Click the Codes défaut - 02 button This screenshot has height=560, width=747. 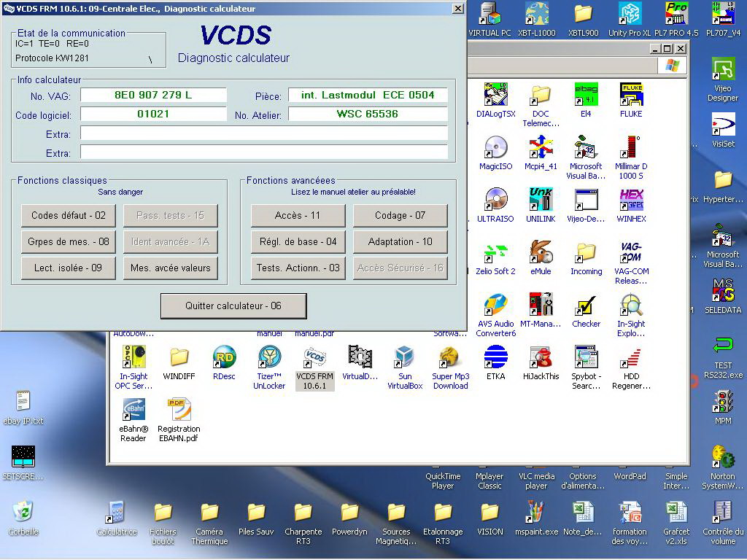(x=69, y=215)
